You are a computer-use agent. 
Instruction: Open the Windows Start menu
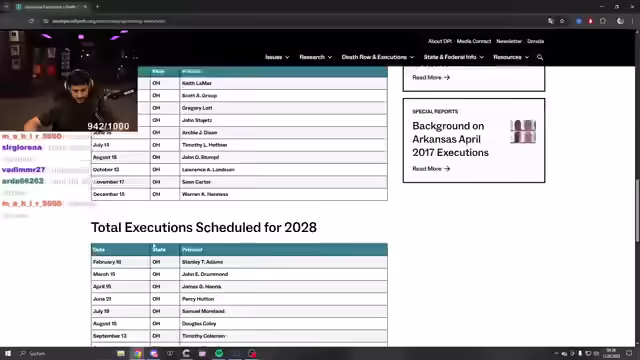point(8,353)
